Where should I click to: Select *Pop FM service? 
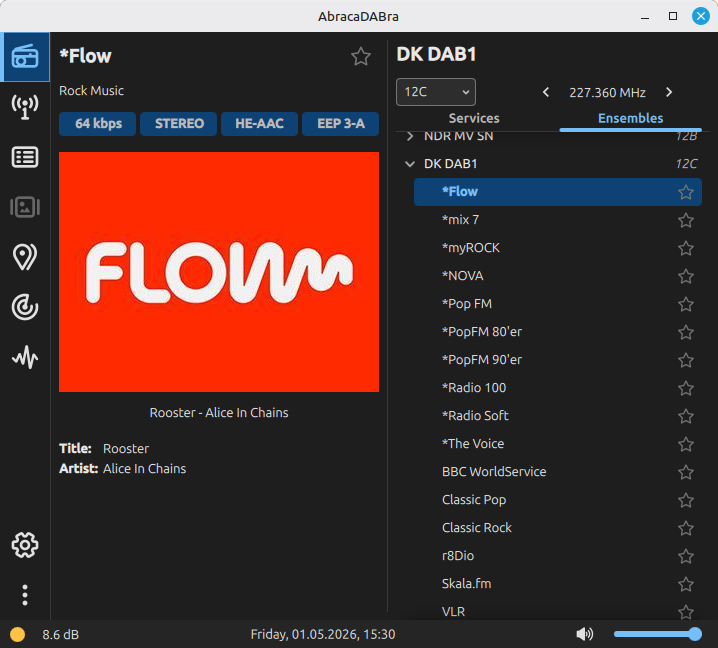pyautogui.click(x=558, y=304)
